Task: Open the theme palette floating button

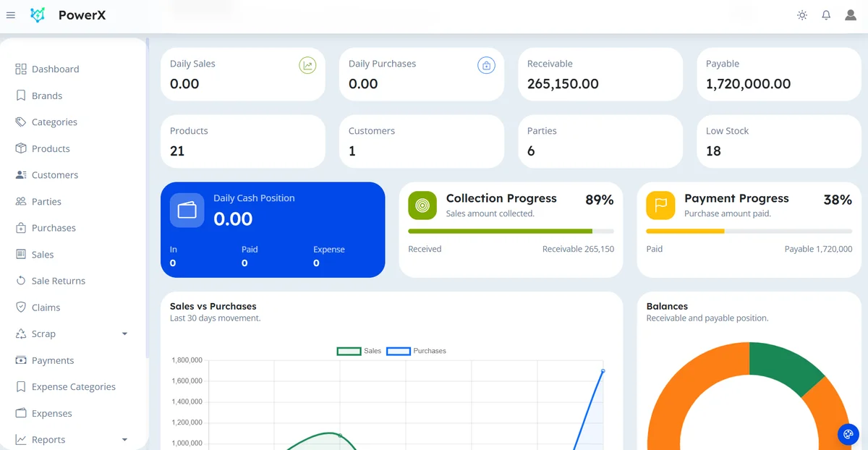Action: pyautogui.click(x=848, y=434)
